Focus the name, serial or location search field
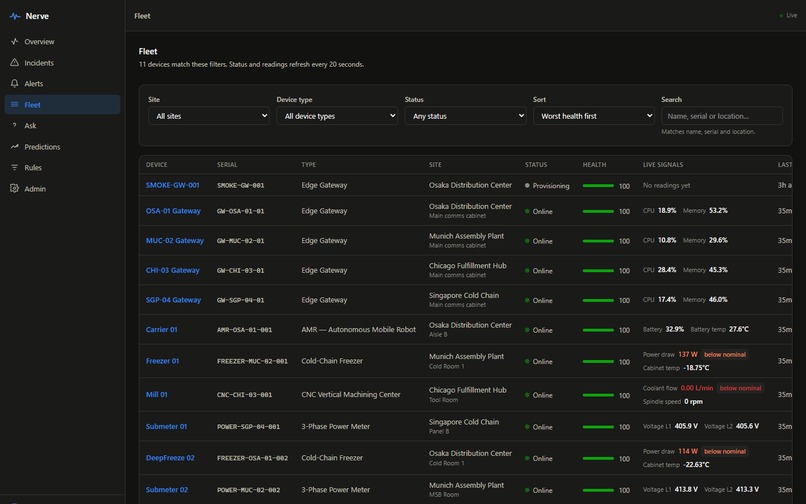Viewport: 806px width, 504px height. pos(722,116)
